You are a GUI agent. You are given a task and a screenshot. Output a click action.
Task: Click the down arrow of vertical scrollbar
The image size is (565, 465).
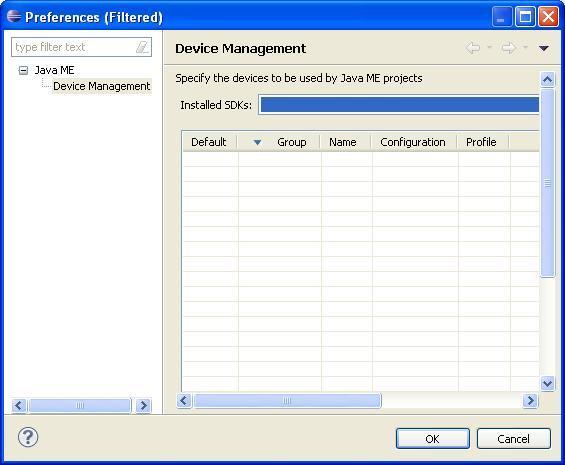[x=547, y=383]
